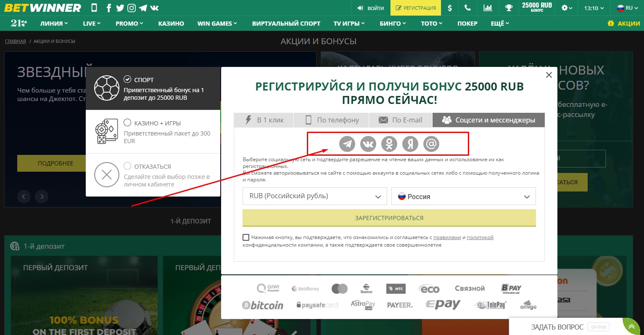Viewport: 644px width, 335px height.
Task: Expand the ЛИНИЯ menu
Action: (54, 24)
